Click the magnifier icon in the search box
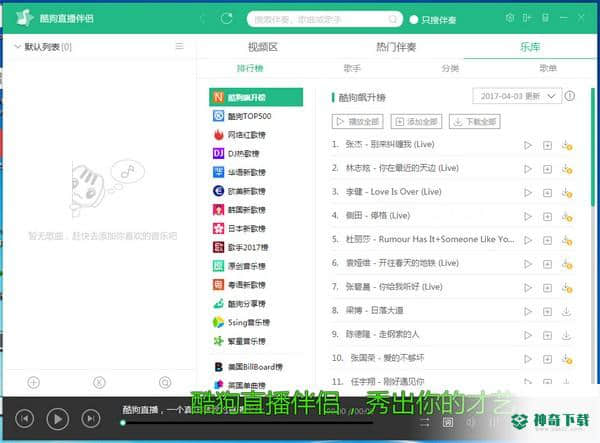Viewport: 600px width, 443px height. point(393,19)
